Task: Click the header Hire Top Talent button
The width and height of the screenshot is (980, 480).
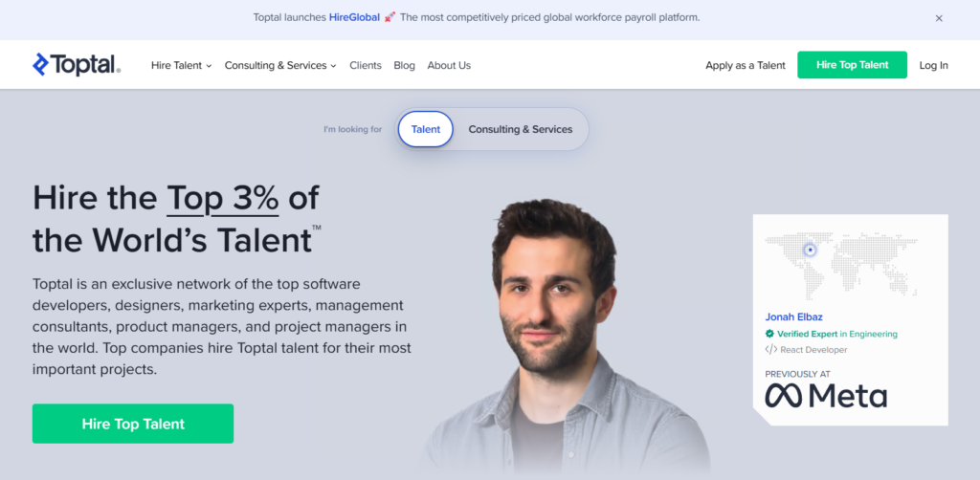Action: tap(852, 65)
